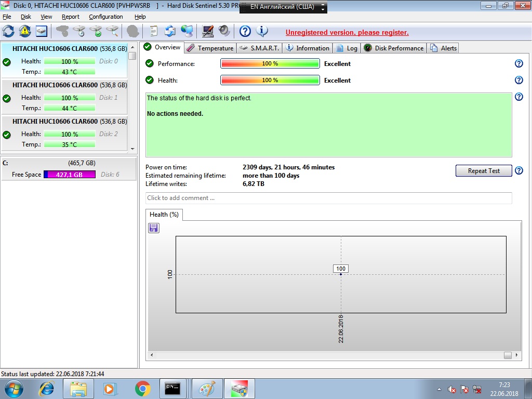
Task: Click the muted volume tray icon
Action: 451,390
